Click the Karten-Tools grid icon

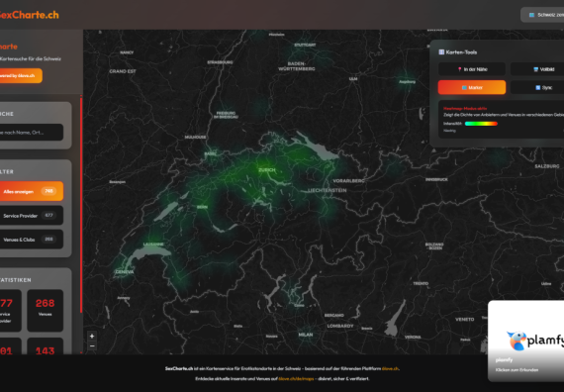tap(441, 52)
